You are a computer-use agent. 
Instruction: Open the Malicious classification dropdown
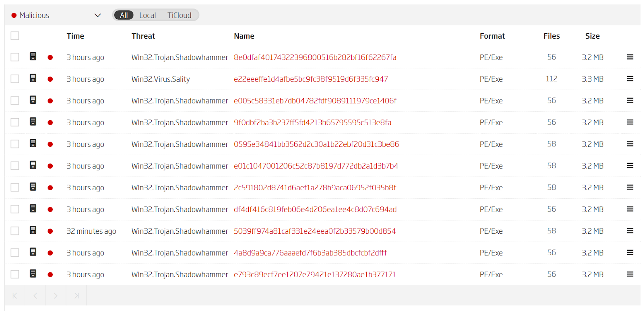(56, 15)
